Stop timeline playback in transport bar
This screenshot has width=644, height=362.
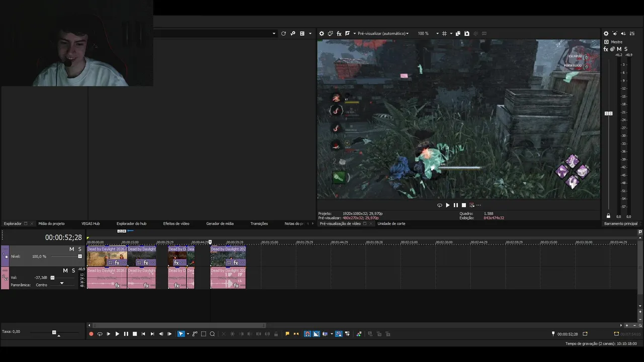point(134,334)
